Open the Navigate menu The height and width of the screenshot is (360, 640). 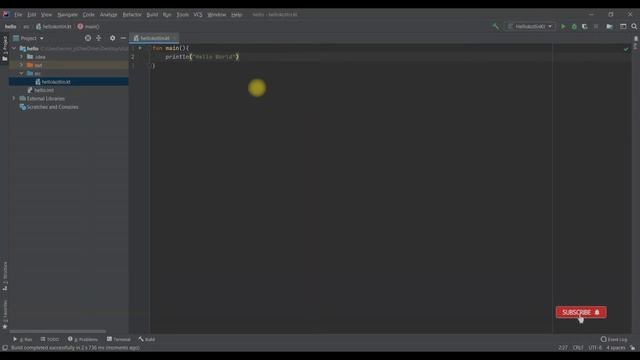point(67,14)
